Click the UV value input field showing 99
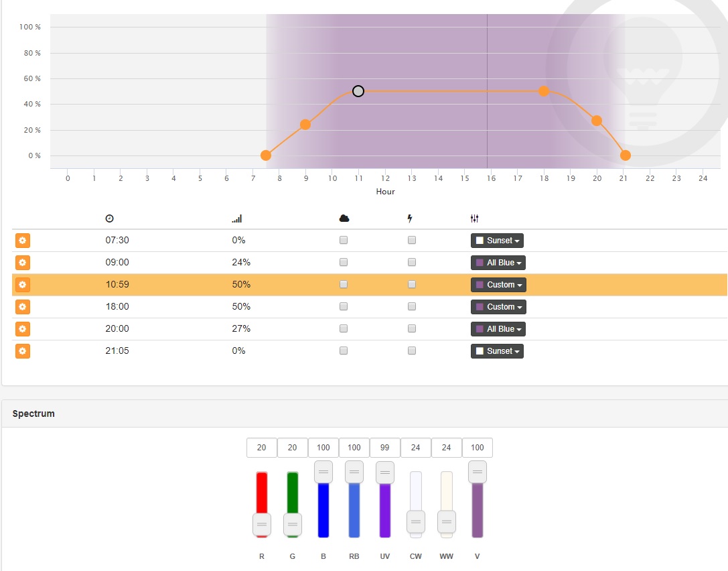This screenshot has width=728, height=571. [385, 448]
